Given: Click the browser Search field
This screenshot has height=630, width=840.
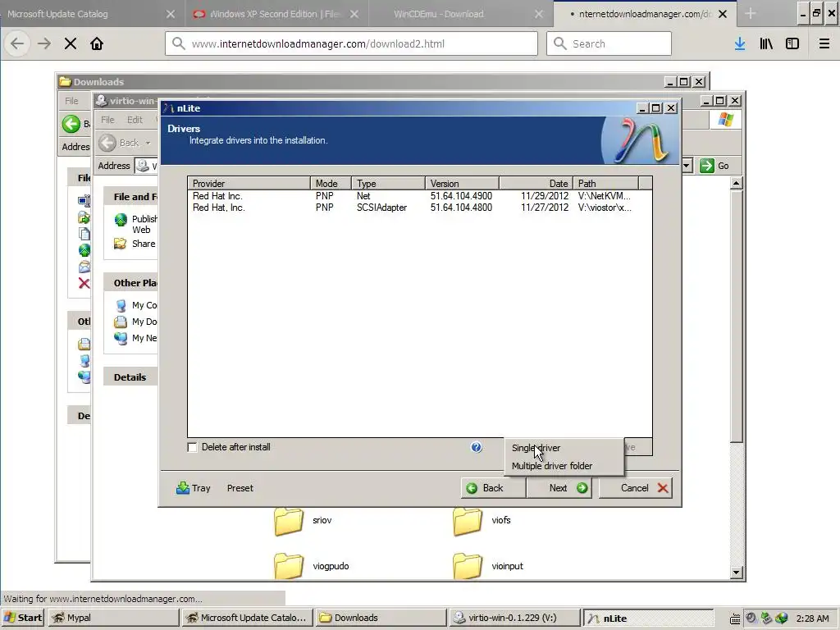Looking at the screenshot, I should tap(609, 43).
